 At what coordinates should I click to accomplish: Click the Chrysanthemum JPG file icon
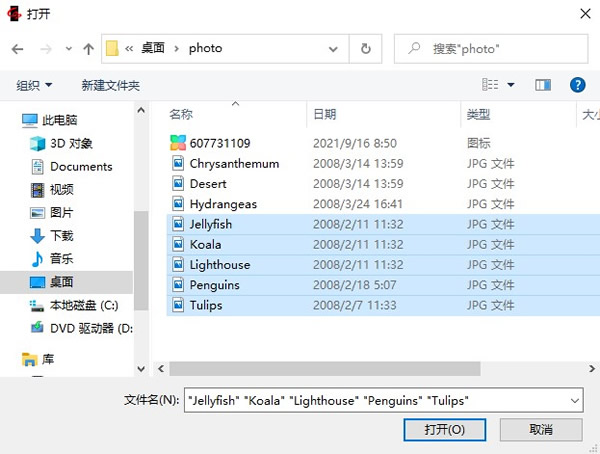pyautogui.click(x=179, y=163)
